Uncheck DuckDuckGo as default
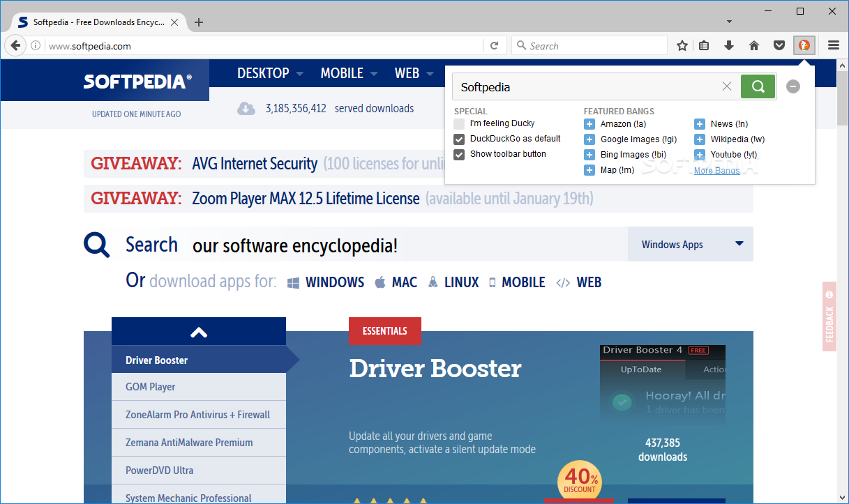 coord(459,139)
